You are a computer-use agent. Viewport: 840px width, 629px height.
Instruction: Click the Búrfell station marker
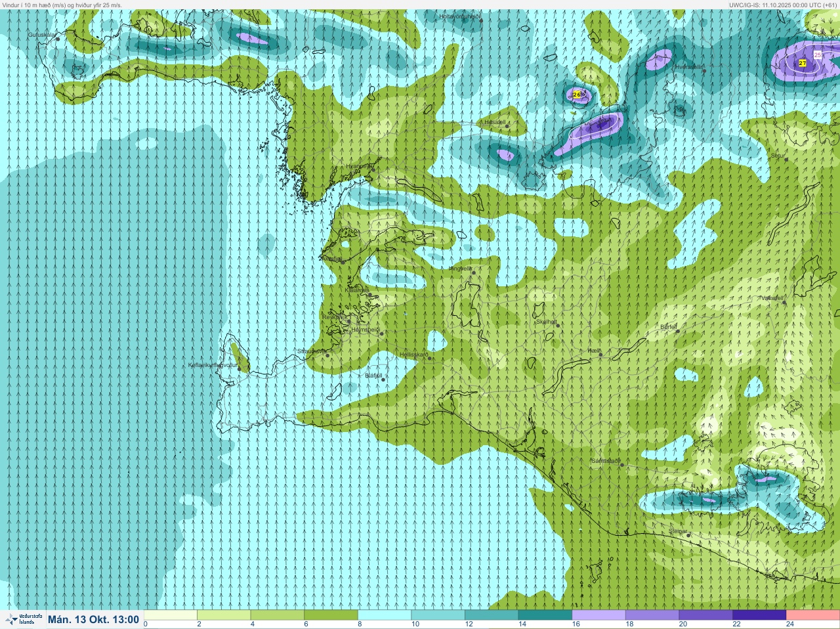click(678, 331)
